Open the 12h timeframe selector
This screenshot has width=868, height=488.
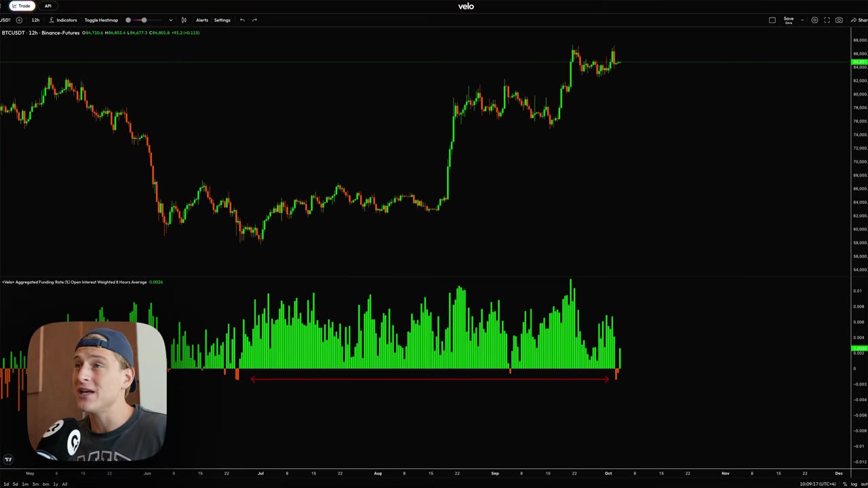coord(35,20)
